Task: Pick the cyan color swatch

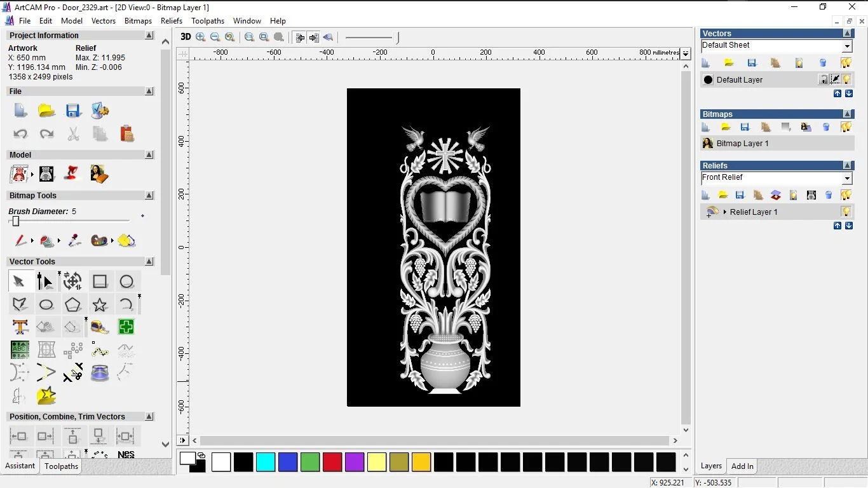Action: click(x=266, y=462)
